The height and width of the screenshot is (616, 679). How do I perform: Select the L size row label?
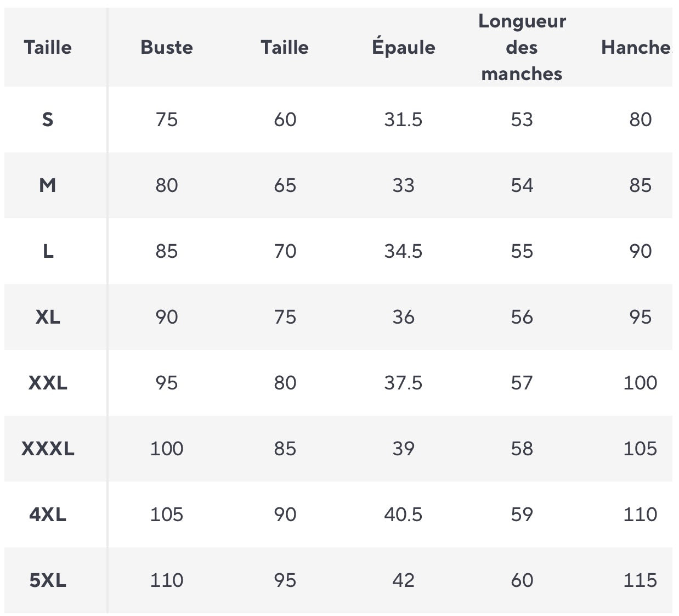pos(48,251)
